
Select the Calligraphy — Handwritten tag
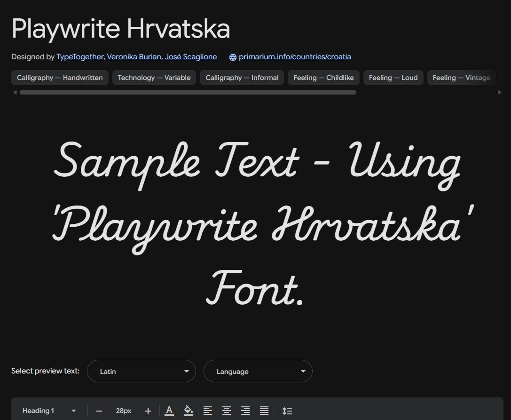(60, 78)
